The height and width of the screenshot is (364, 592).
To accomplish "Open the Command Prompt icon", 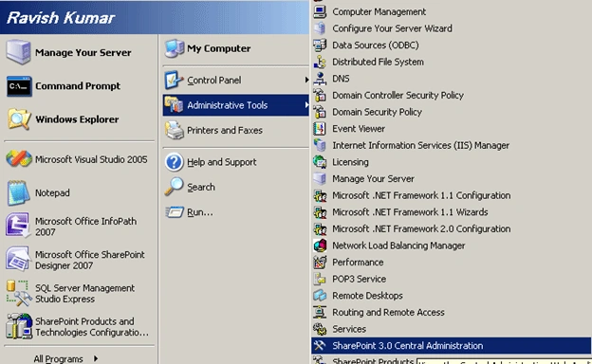I will (x=18, y=86).
